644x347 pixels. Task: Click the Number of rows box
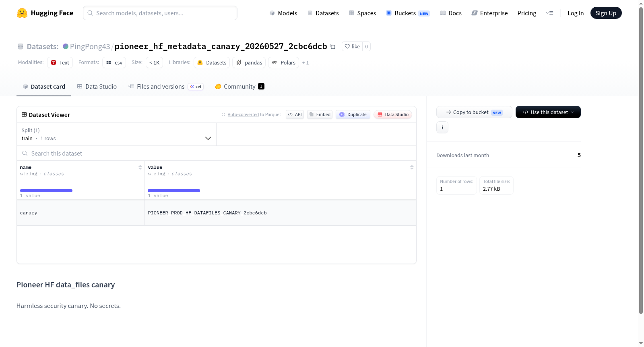click(456, 185)
